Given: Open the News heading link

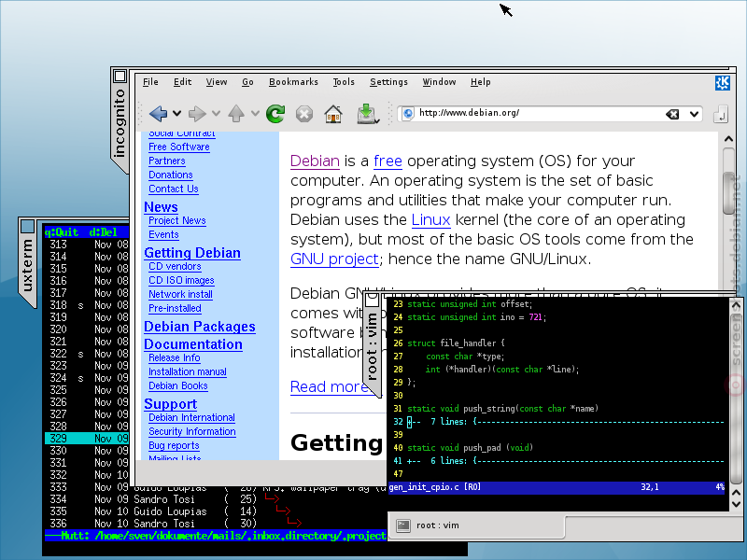Looking at the screenshot, I should (161, 207).
